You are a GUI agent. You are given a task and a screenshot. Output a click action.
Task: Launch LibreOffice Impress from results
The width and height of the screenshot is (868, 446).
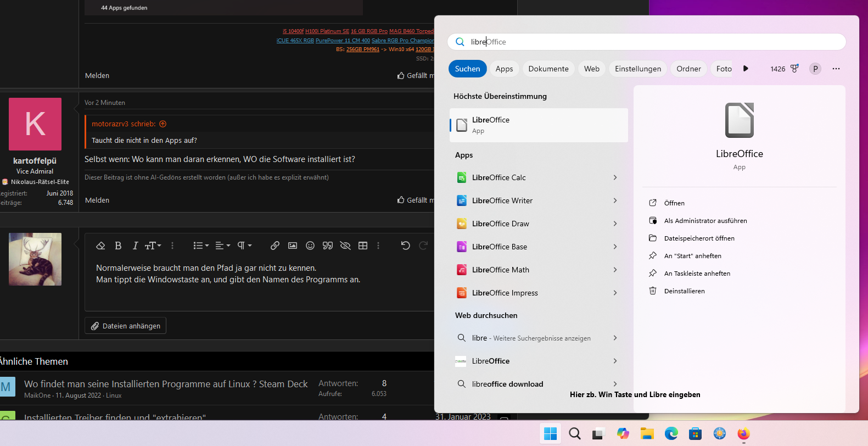pos(505,293)
